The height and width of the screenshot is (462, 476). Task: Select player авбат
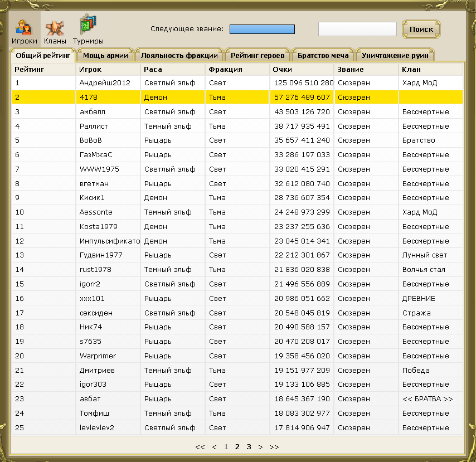pyautogui.click(x=90, y=399)
